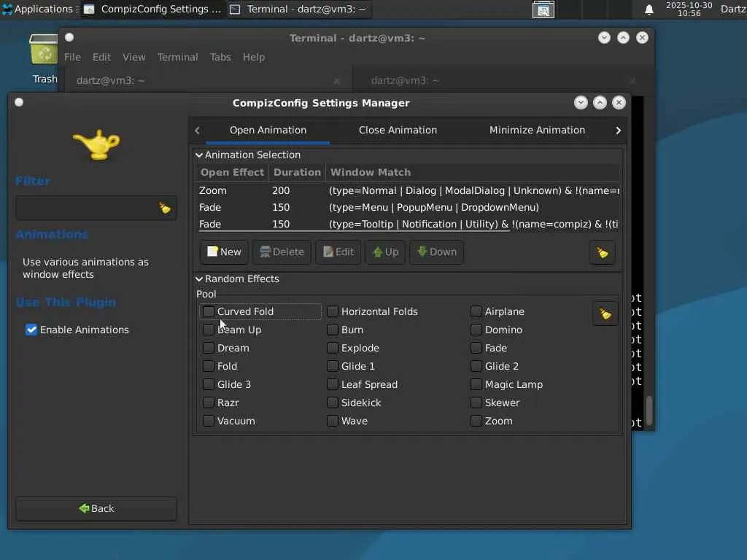Click the Animations magic lamp plugin icon
747x560 pixels.
(x=97, y=144)
